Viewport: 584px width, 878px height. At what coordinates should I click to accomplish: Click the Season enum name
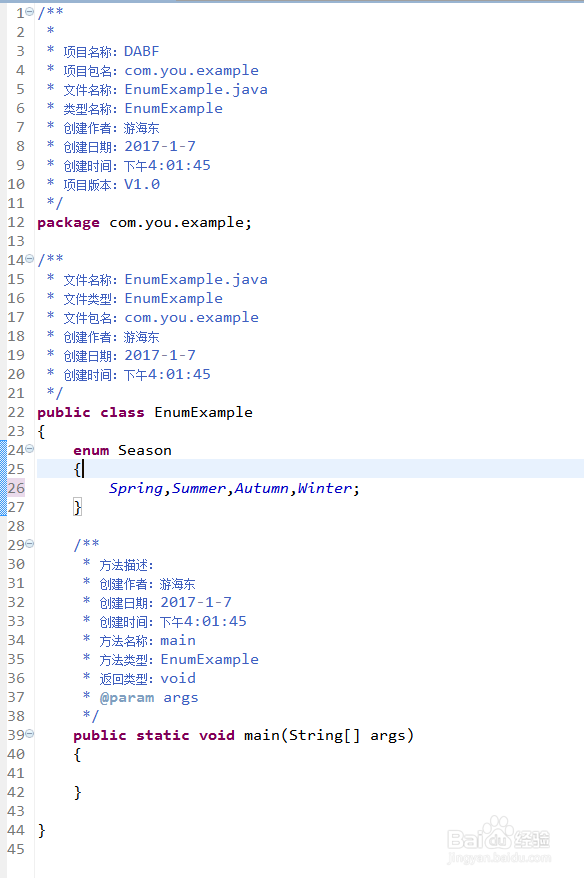click(x=145, y=451)
